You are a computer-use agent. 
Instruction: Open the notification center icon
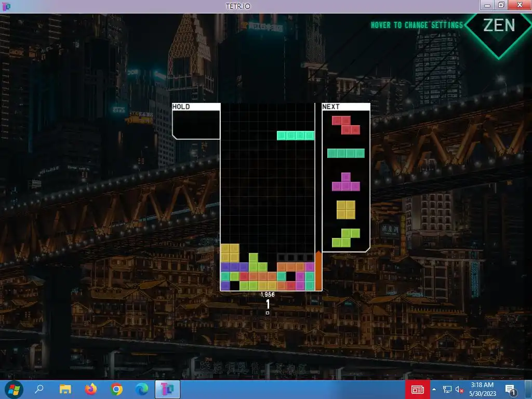[x=511, y=390]
